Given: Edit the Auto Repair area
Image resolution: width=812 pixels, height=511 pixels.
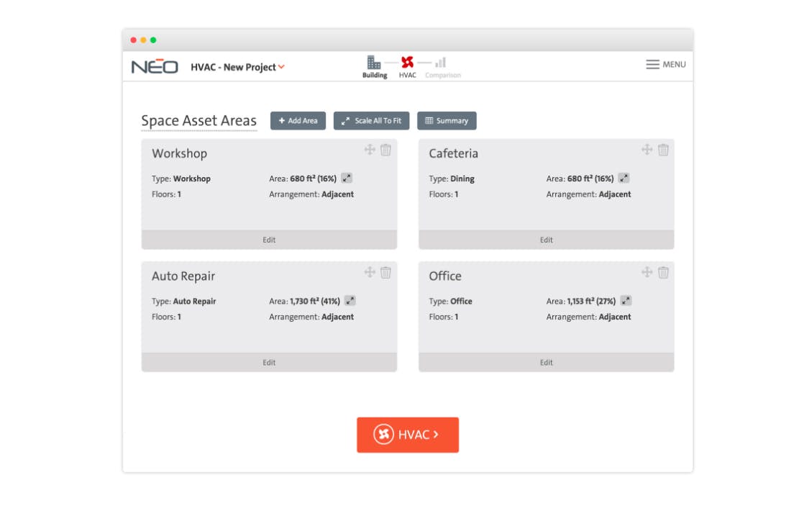Looking at the screenshot, I should (x=268, y=362).
